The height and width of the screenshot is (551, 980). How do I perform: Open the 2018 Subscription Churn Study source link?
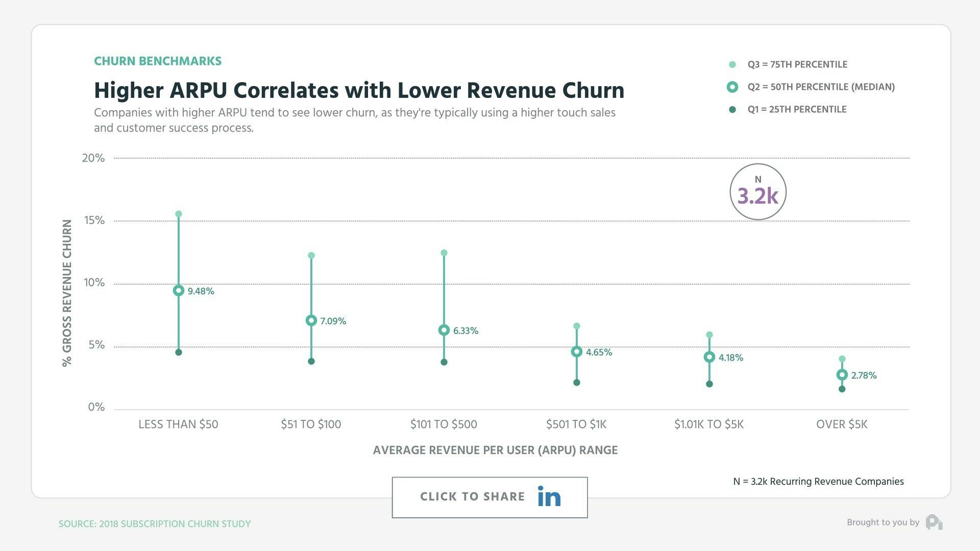(155, 523)
